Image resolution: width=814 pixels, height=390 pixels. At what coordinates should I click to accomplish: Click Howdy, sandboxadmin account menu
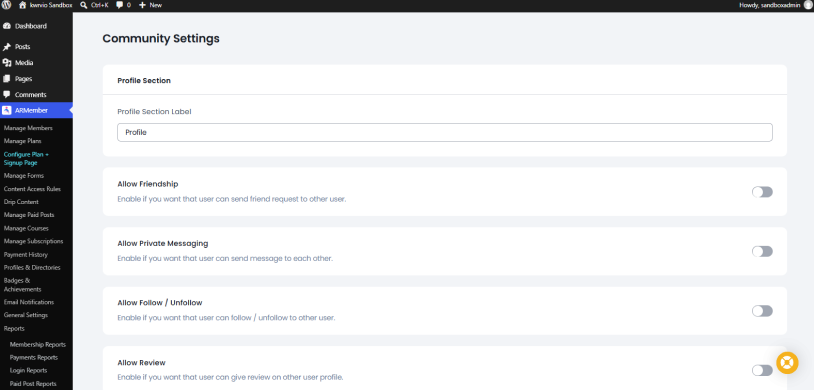click(769, 5)
